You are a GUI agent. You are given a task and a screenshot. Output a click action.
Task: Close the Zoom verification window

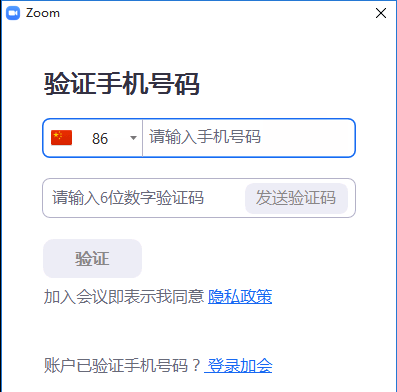point(381,13)
